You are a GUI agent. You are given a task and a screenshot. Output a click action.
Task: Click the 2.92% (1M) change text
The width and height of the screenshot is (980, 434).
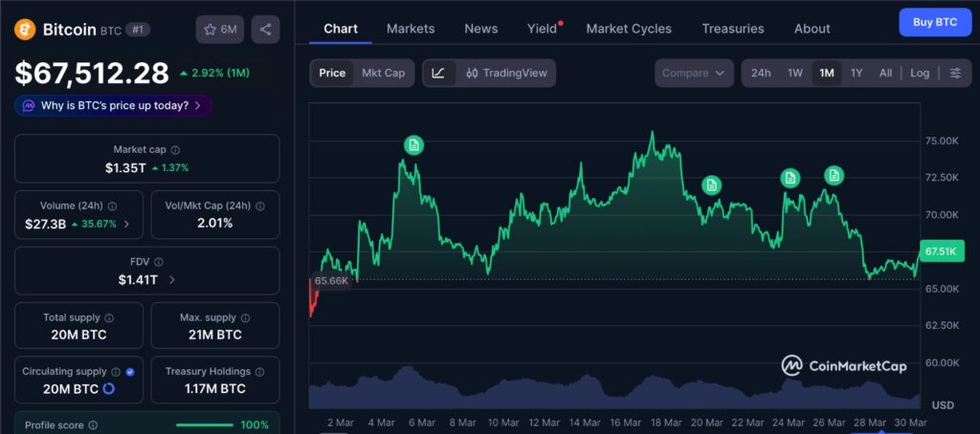(214, 73)
